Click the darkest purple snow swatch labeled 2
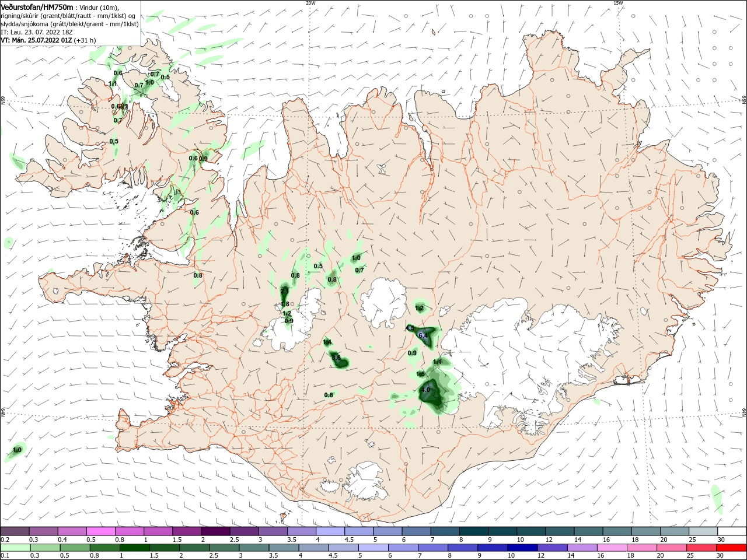The image size is (747, 560). pyautogui.click(x=216, y=531)
